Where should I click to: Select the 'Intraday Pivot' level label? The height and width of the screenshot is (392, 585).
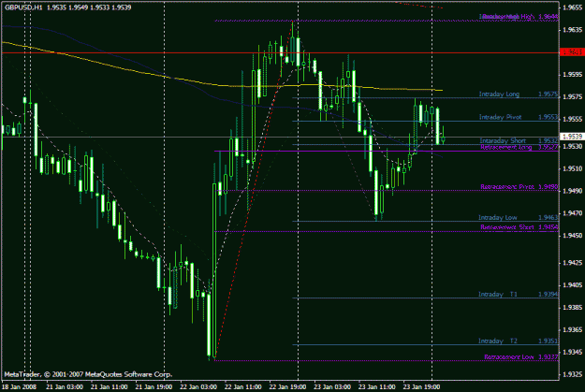(x=500, y=117)
